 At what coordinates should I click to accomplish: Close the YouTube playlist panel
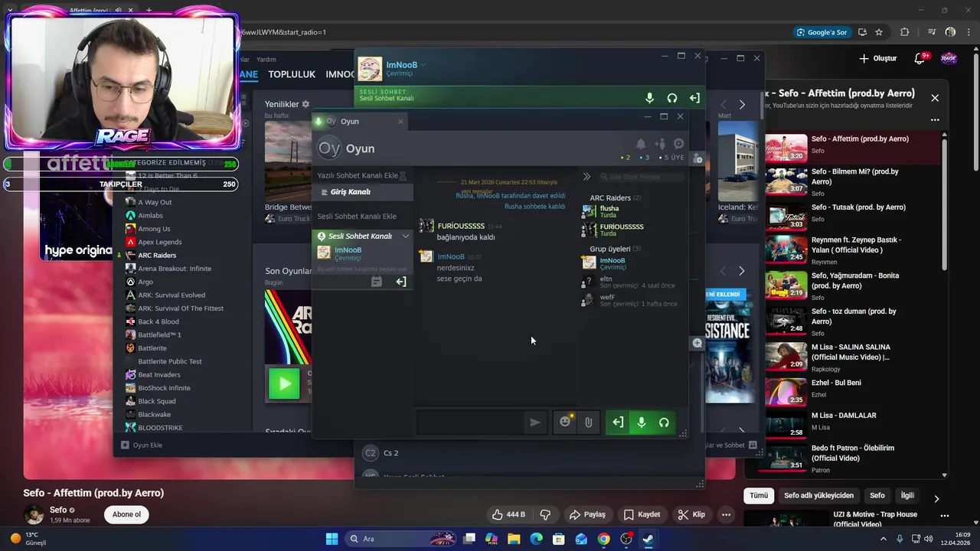(x=935, y=98)
